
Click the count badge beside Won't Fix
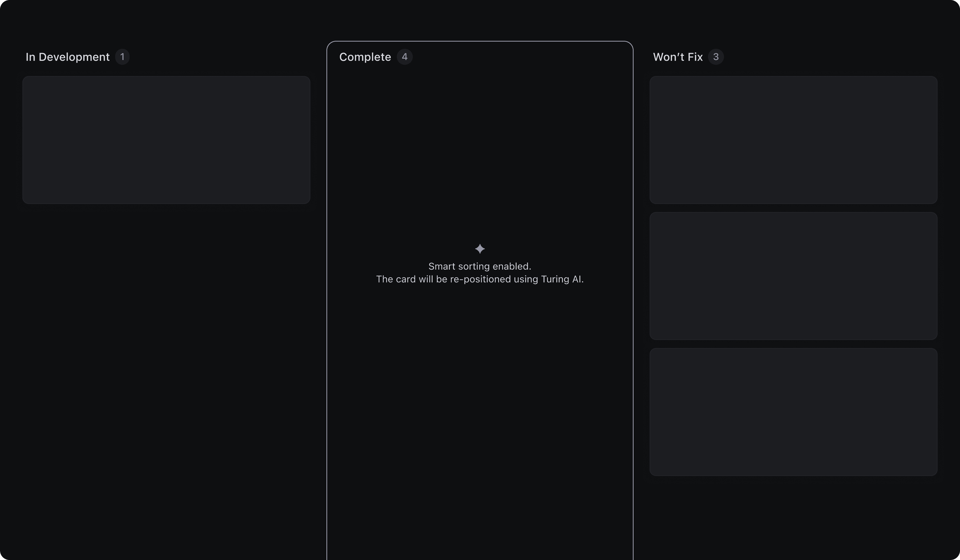click(715, 57)
